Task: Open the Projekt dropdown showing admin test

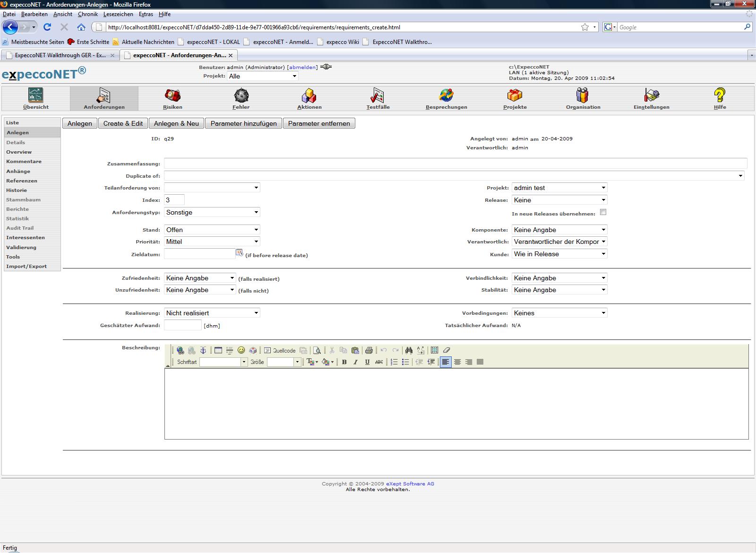Action: pyautogui.click(x=559, y=188)
